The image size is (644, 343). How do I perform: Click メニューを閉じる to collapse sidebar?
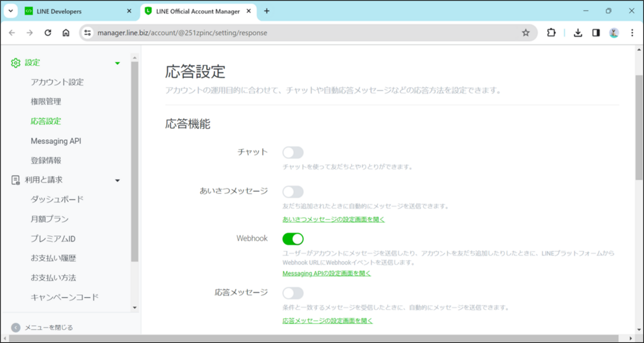pyautogui.click(x=49, y=327)
